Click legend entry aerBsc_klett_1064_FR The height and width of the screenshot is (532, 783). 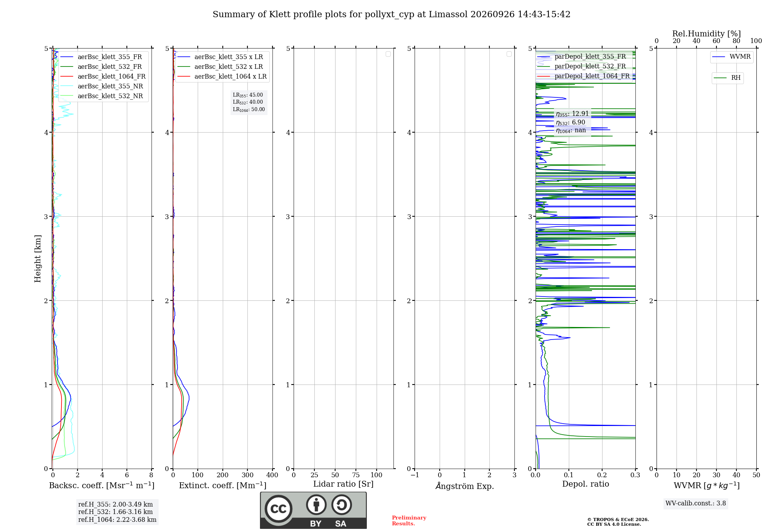(103, 77)
